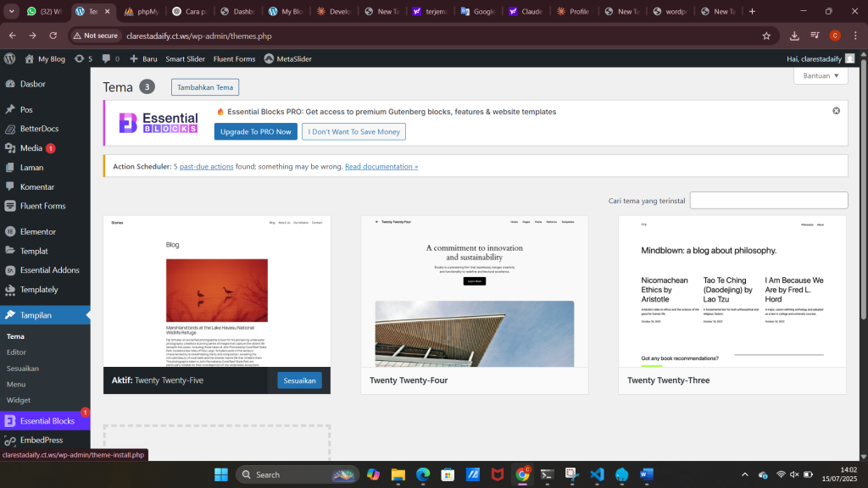The height and width of the screenshot is (488, 868).
Task: Click the WordPress logo in admin bar
Action: (10, 58)
